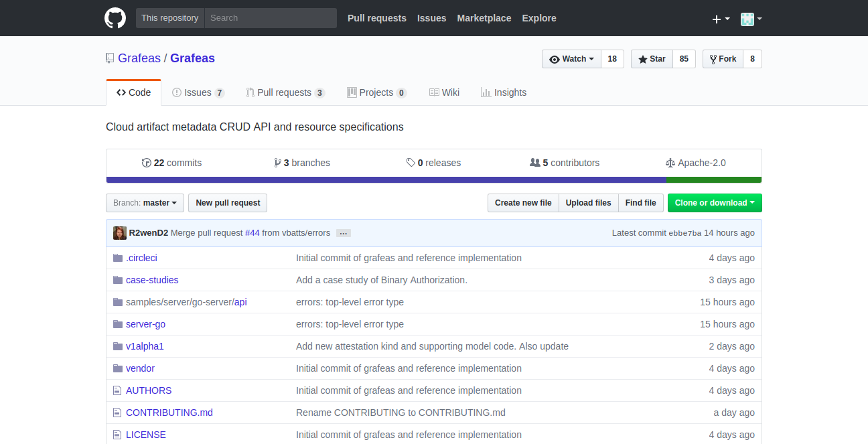This screenshot has height=444, width=868.
Task: Open the Issues tab
Action: 198,92
